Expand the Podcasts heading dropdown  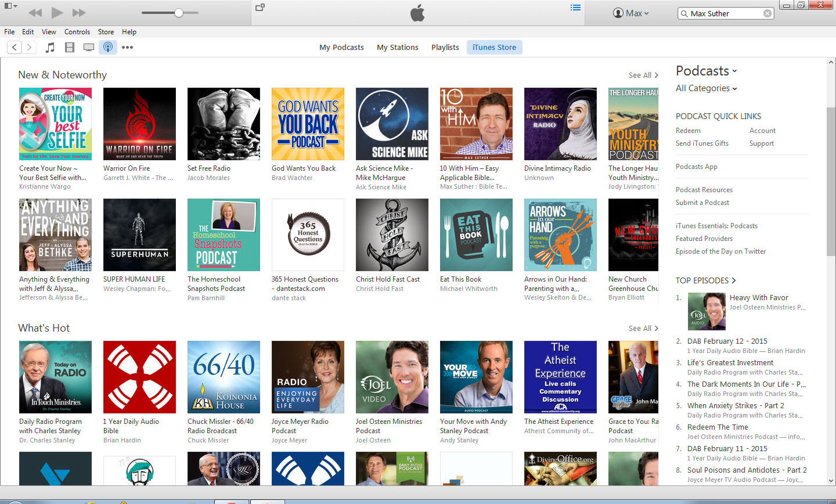point(707,71)
